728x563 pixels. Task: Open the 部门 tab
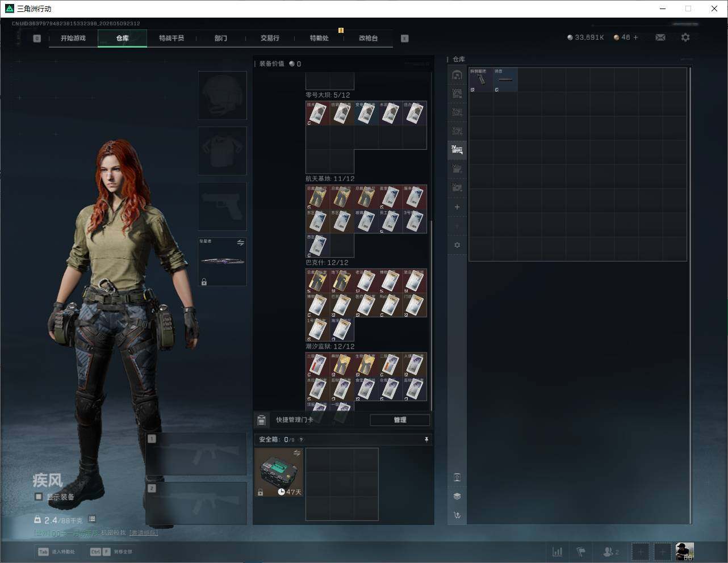pos(221,38)
